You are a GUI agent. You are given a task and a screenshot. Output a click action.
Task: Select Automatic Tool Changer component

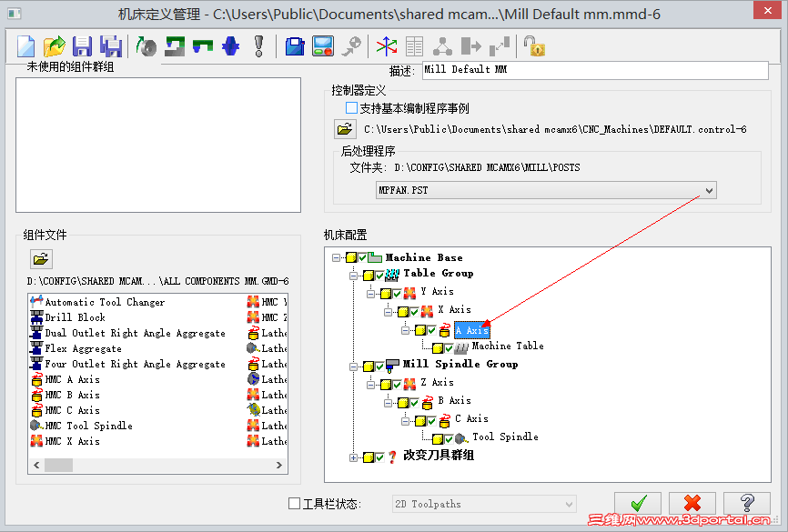pos(105,302)
